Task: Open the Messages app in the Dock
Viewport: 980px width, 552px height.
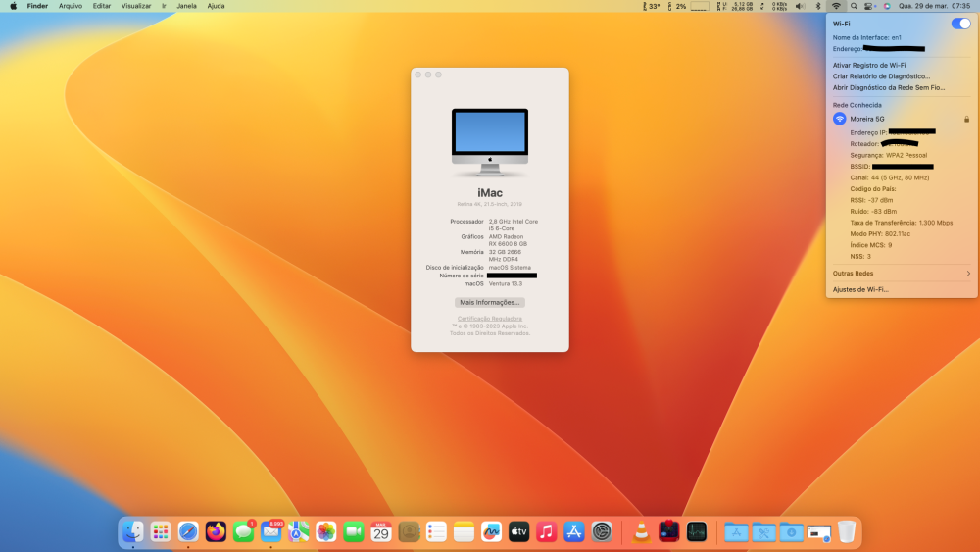Action: [x=243, y=532]
